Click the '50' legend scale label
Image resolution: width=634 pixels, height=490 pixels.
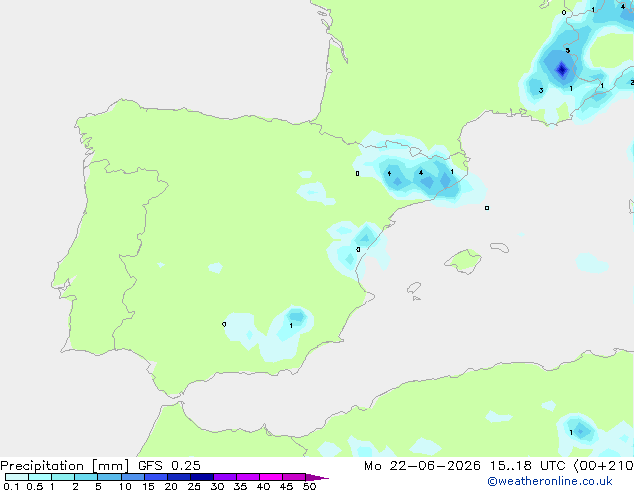click(x=309, y=486)
